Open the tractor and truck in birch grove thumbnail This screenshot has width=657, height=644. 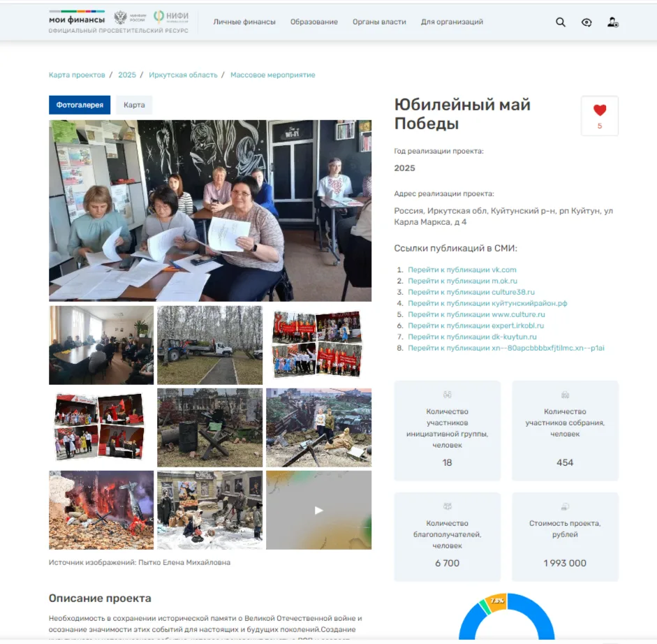pyautogui.click(x=210, y=345)
